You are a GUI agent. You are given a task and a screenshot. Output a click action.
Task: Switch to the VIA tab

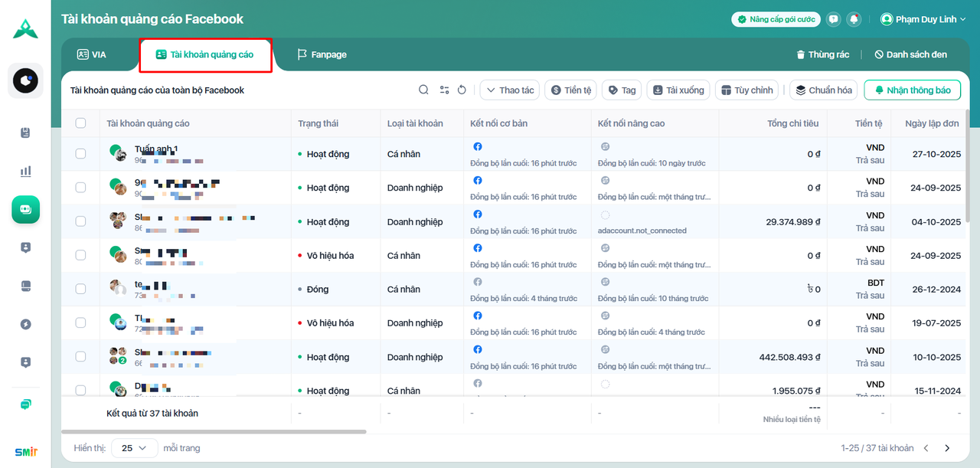pyautogui.click(x=92, y=55)
